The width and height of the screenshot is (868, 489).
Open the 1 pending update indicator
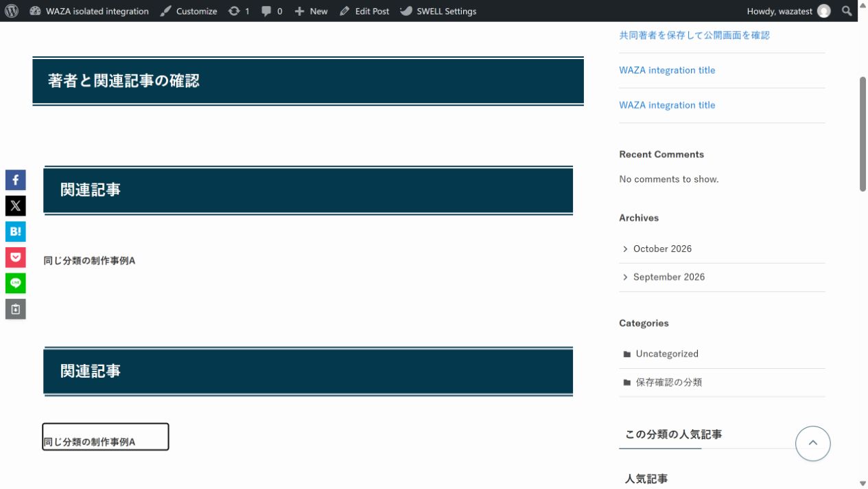[239, 11]
